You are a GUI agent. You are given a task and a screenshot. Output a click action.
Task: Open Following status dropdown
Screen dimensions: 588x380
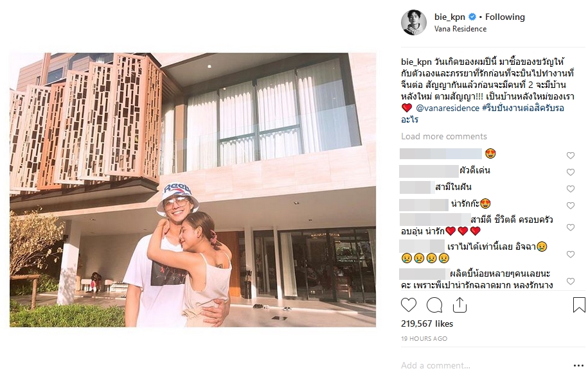(504, 17)
